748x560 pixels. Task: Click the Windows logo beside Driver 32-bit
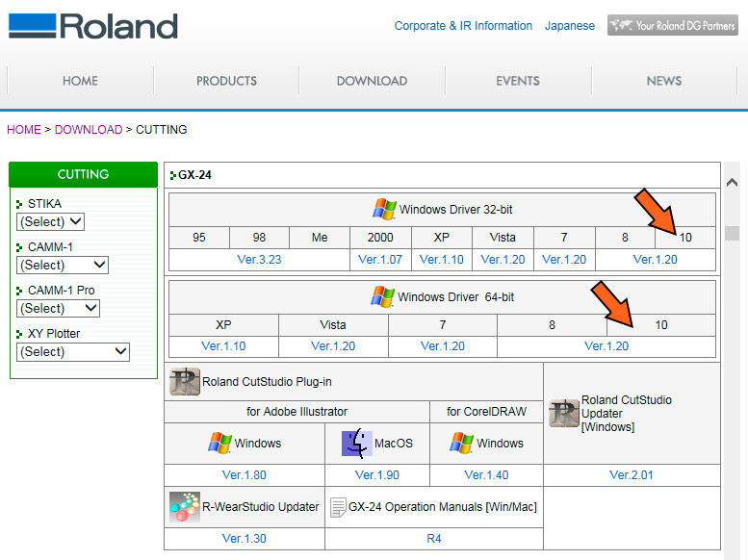tap(384, 209)
